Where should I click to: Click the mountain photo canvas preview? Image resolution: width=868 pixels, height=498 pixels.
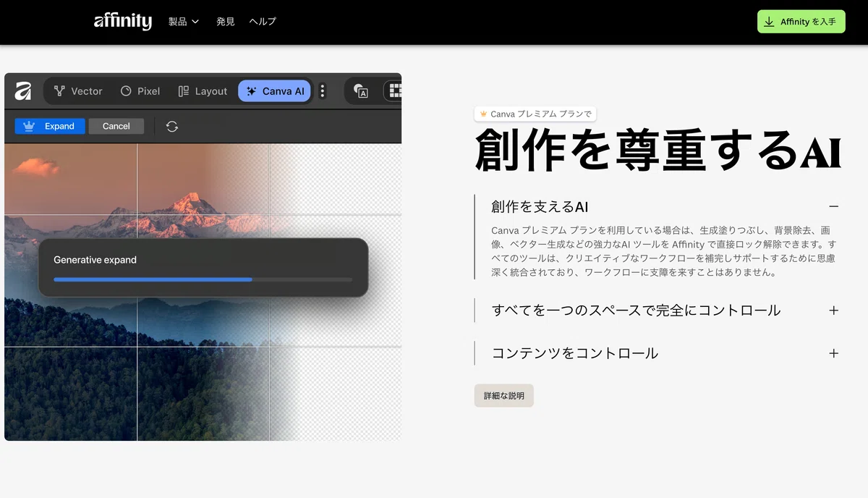(203, 292)
